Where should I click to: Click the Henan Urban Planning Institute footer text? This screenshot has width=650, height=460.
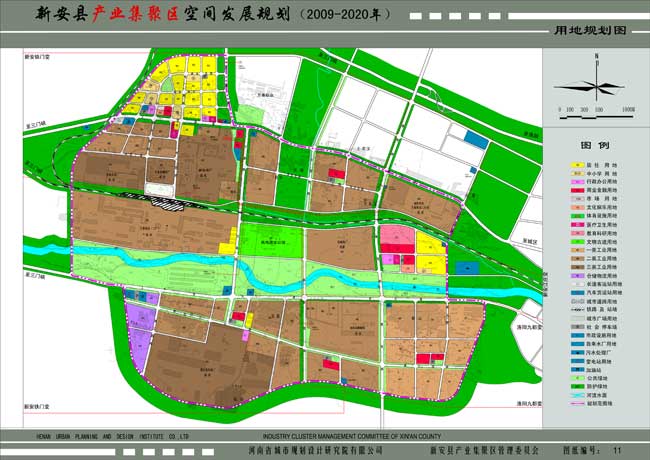click(100, 437)
